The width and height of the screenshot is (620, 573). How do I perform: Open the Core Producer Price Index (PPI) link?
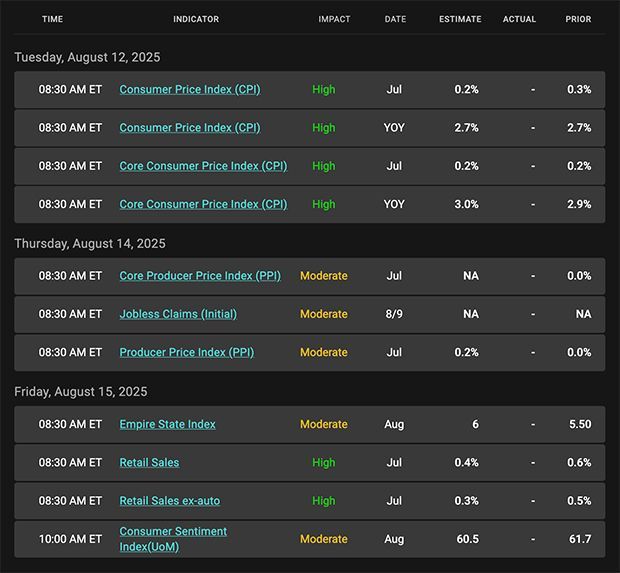point(200,276)
